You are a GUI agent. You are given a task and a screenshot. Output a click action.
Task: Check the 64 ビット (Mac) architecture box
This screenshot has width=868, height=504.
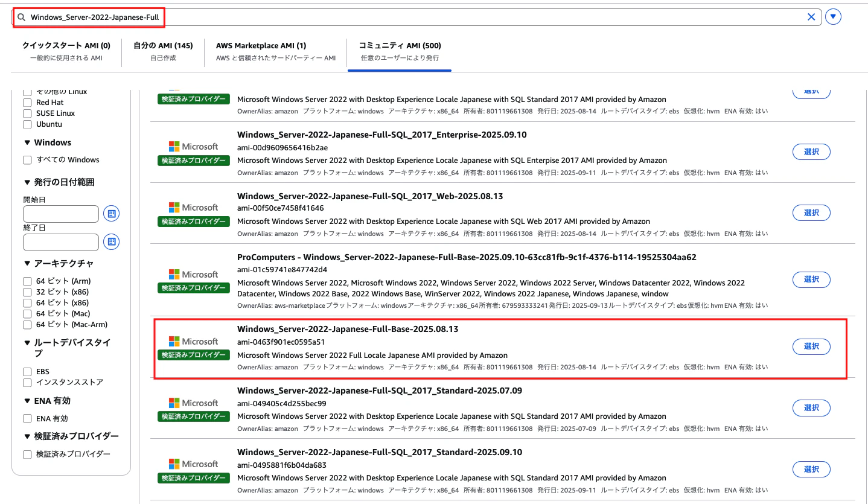(x=27, y=314)
